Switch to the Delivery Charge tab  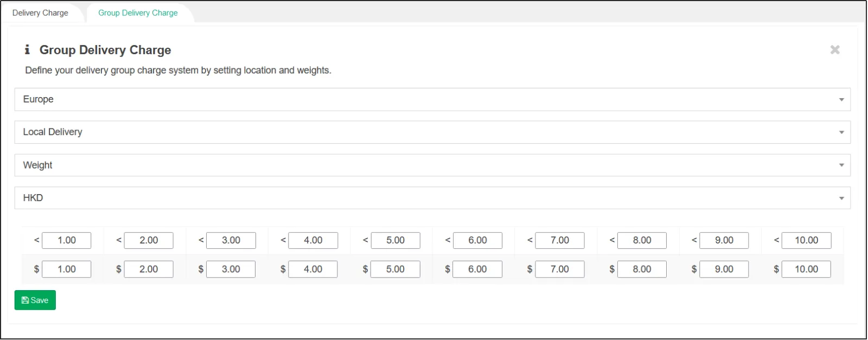(x=41, y=12)
